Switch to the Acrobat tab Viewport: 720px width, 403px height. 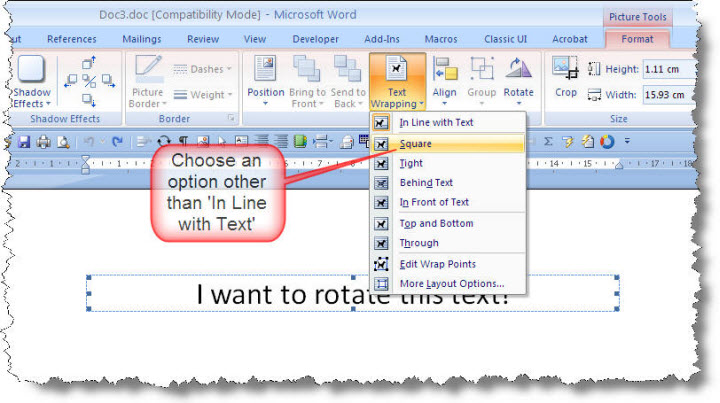point(569,39)
